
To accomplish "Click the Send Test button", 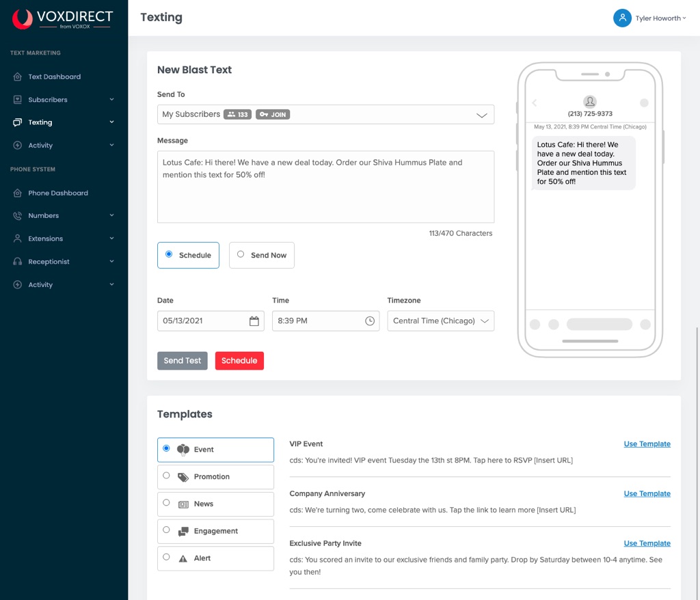I will (x=183, y=361).
